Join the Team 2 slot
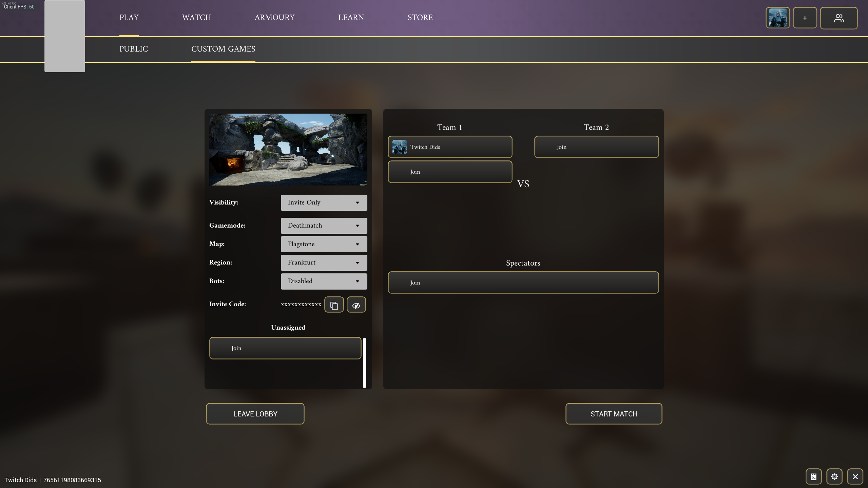The image size is (868, 488). [596, 147]
